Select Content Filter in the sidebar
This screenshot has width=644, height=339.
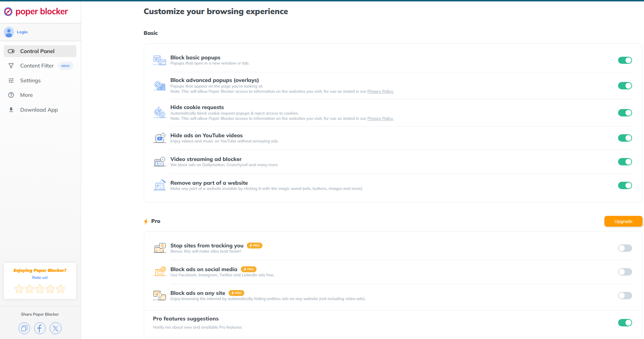click(37, 66)
